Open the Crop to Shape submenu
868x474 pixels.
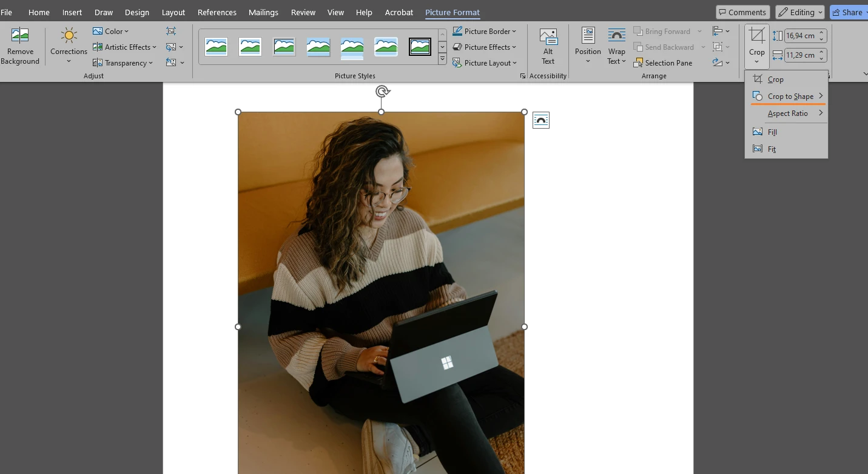786,96
